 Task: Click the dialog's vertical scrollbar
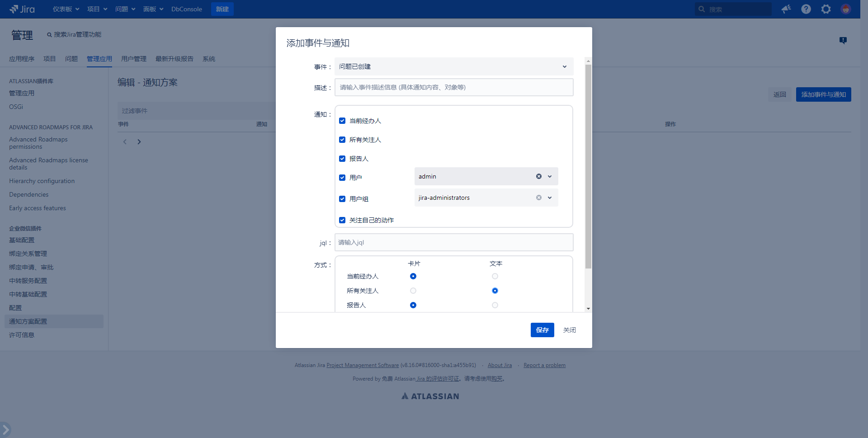[x=588, y=167]
